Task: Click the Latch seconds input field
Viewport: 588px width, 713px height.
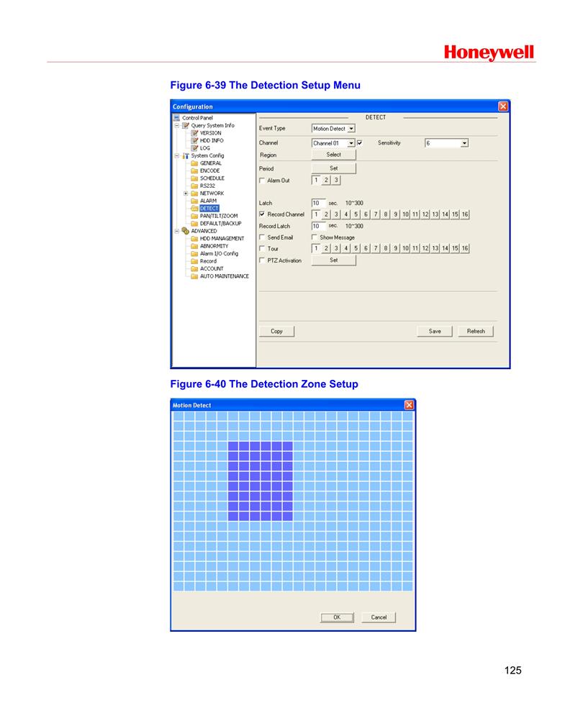Action: tap(318, 203)
